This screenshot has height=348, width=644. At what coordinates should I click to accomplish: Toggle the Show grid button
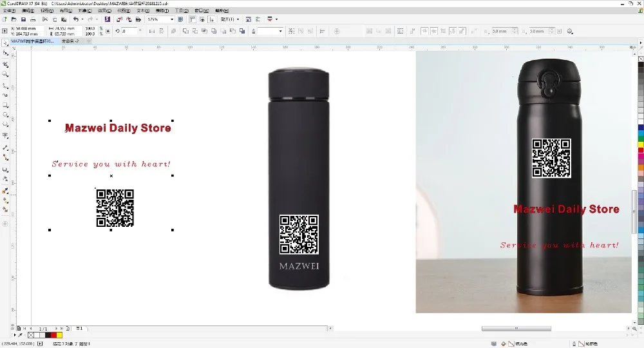(x=202, y=19)
